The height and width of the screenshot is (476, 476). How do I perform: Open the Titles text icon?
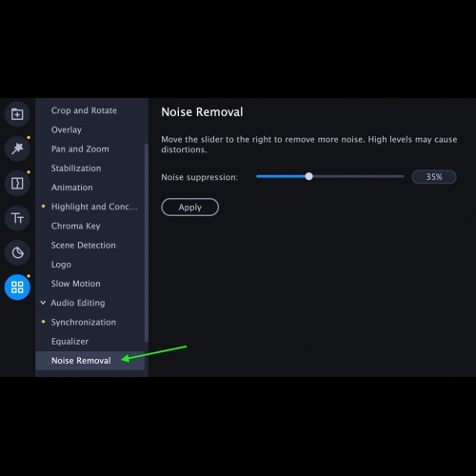[x=17, y=218]
